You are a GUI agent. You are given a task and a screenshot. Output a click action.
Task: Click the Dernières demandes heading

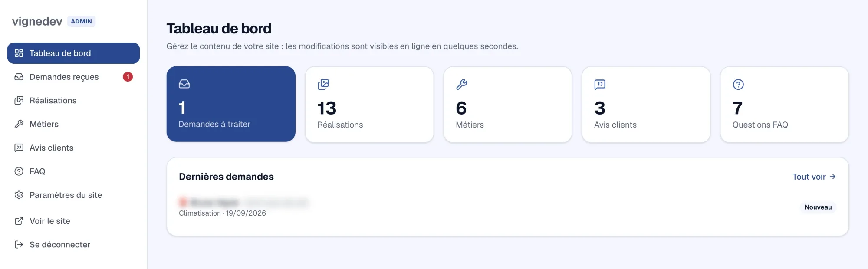tap(226, 177)
